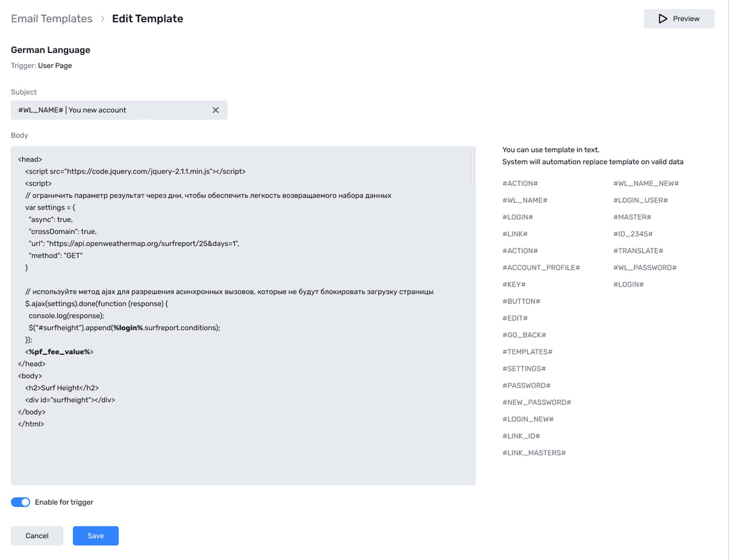Select the #LOGIN_USER# template placeholder

click(640, 200)
